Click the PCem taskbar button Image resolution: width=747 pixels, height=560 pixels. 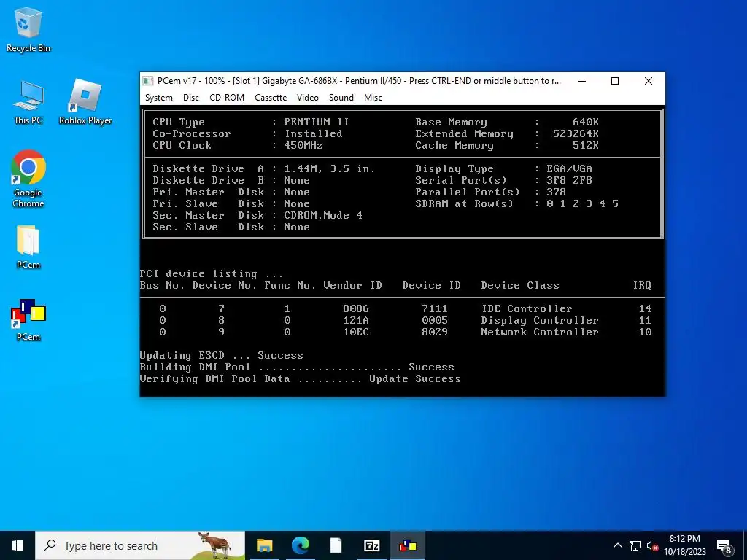pos(408,545)
